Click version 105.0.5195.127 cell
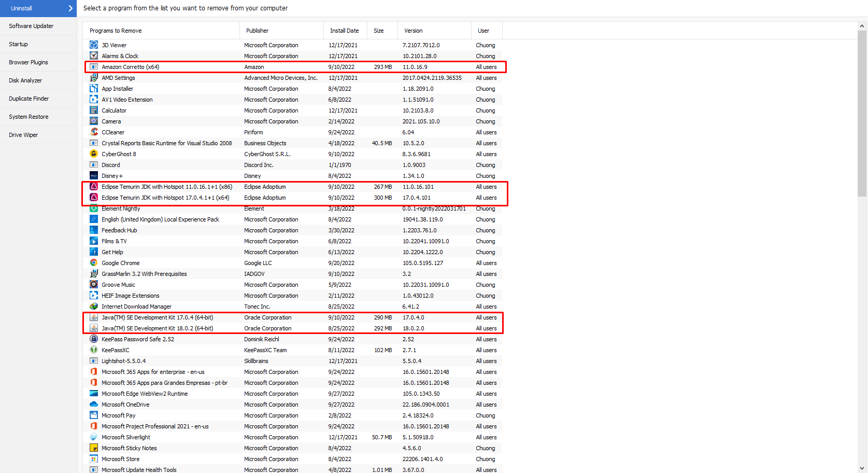The width and height of the screenshot is (868, 473). [423, 263]
